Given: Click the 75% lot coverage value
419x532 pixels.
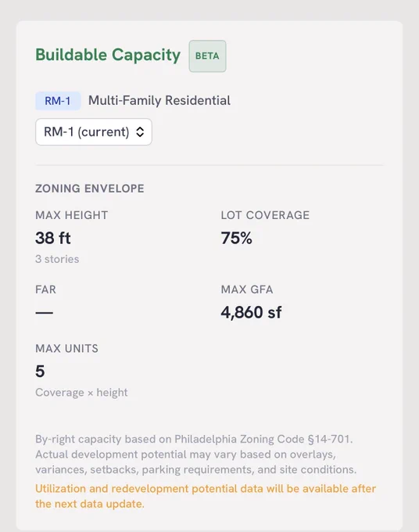Looking at the screenshot, I should [x=237, y=238].
